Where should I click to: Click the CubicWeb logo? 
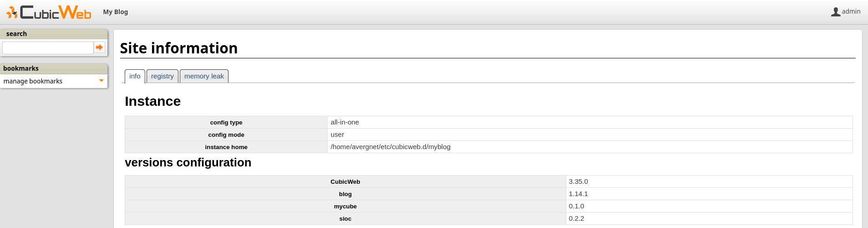49,12
